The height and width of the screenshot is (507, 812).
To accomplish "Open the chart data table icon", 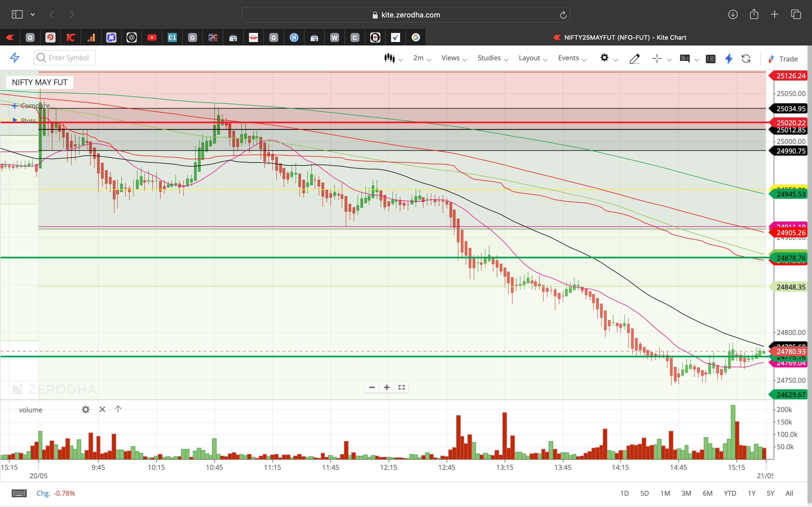I will tap(711, 59).
